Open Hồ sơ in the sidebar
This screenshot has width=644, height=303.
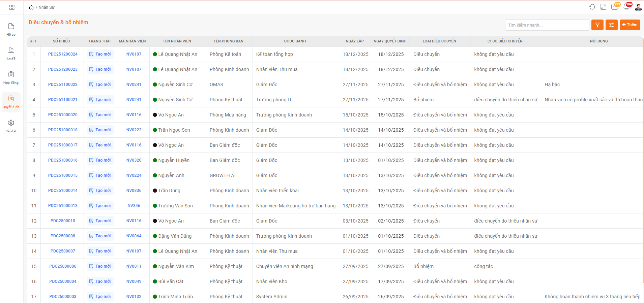[11, 29]
